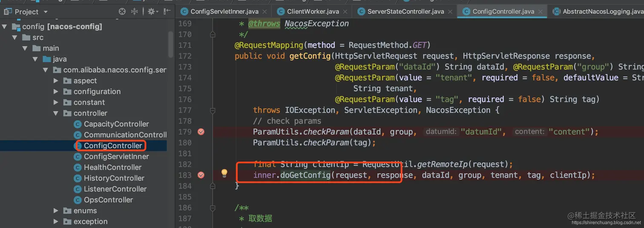Click the Scroll from Source crosshair icon
This screenshot has height=228, width=644.
pos(122,11)
